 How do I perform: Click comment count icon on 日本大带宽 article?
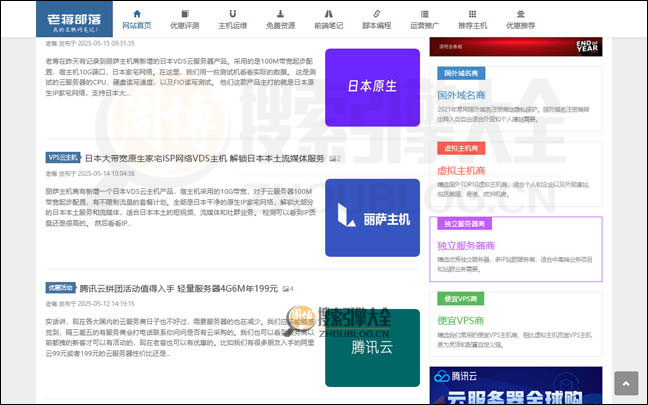point(335,159)
